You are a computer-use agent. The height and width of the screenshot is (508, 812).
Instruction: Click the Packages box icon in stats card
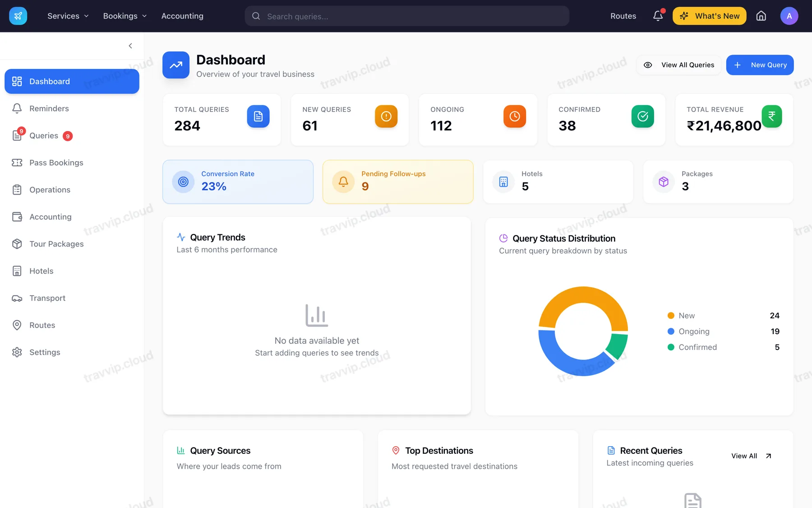click(664, 182)
